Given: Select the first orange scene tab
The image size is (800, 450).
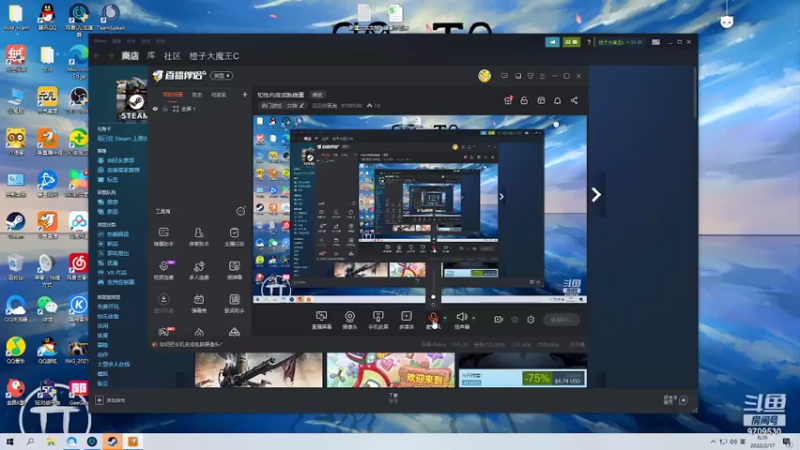Looking at the screenshot, I should [172, 94].
